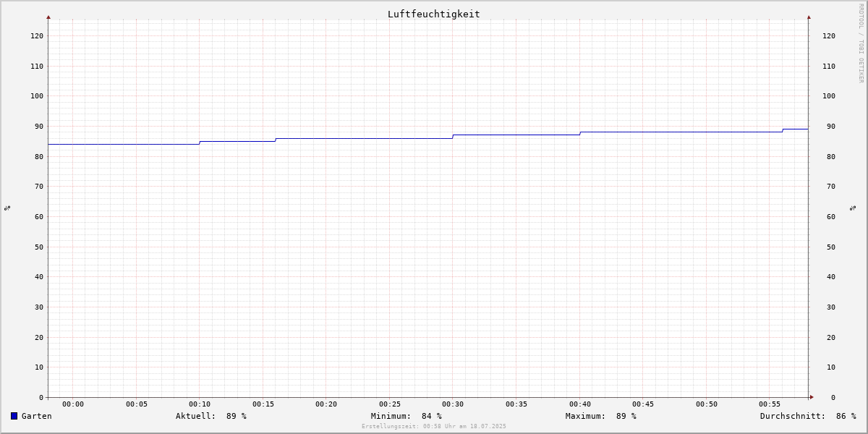
Task: Click the 70 label on right axis
Action: pos(831,187)
